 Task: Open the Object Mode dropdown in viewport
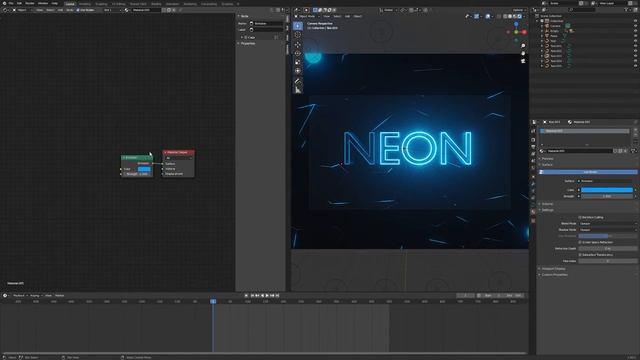(307, 16)
